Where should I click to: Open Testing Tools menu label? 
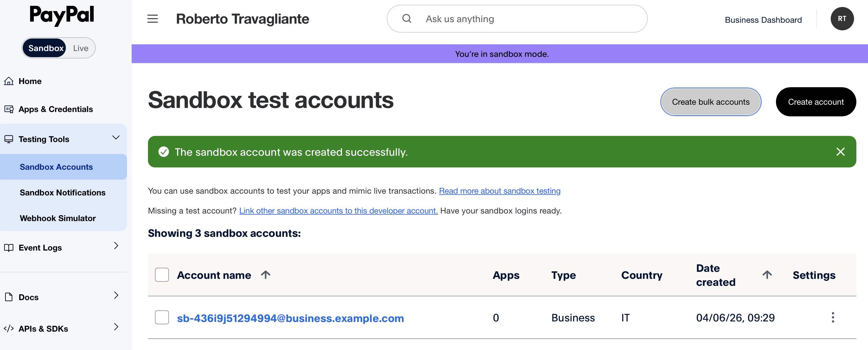point(44,139)
